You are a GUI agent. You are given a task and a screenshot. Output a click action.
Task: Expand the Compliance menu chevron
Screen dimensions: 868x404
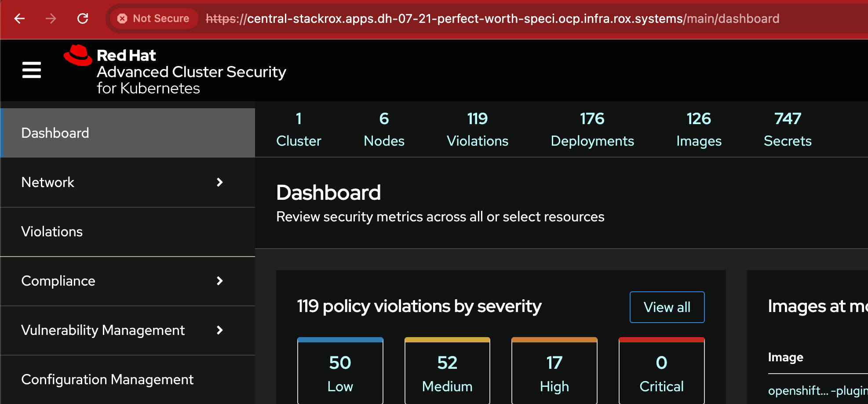coord(220,281)
